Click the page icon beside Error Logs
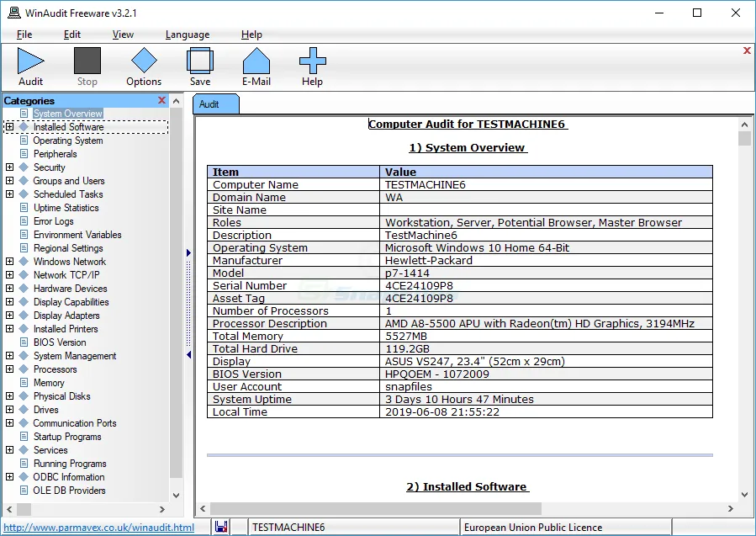The width and height of the screenshot is (756, 536). pos(24,221)
